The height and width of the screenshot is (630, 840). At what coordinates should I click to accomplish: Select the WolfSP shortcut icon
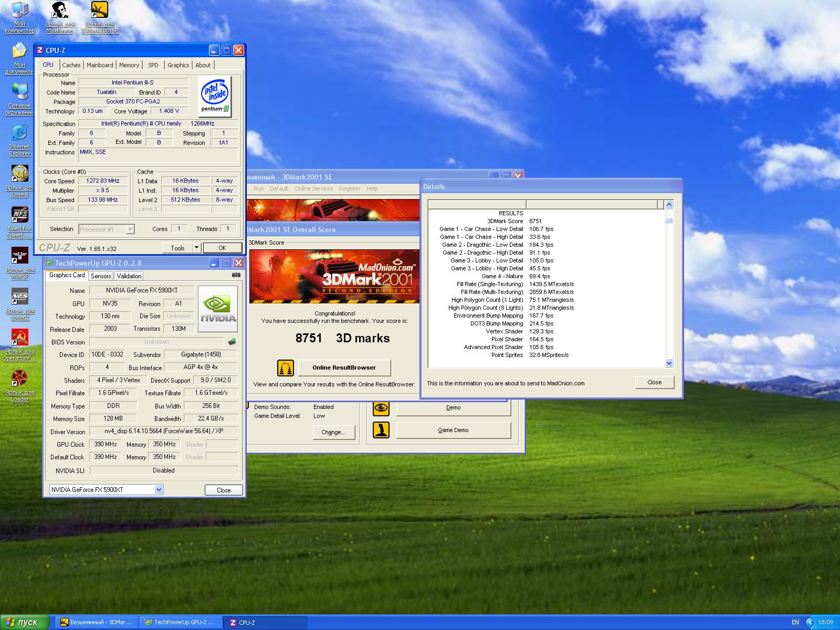[x=19, y=263]
